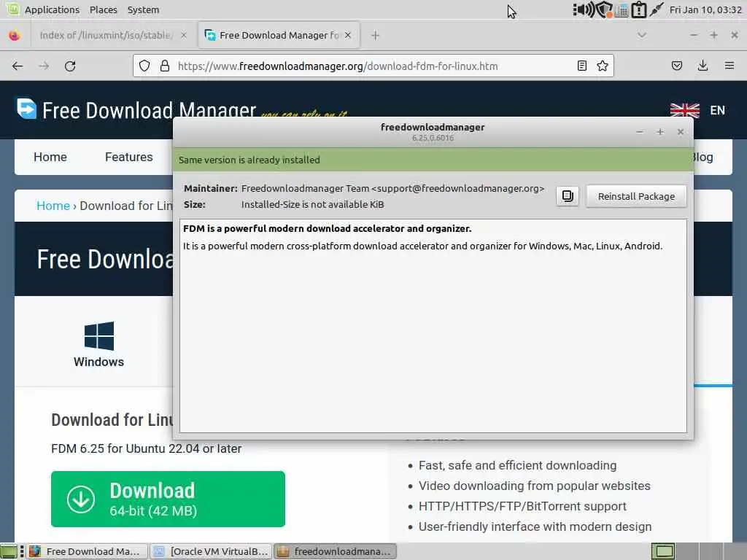Go forward with the arrow button
747x560 pixels.
[44, 66]
